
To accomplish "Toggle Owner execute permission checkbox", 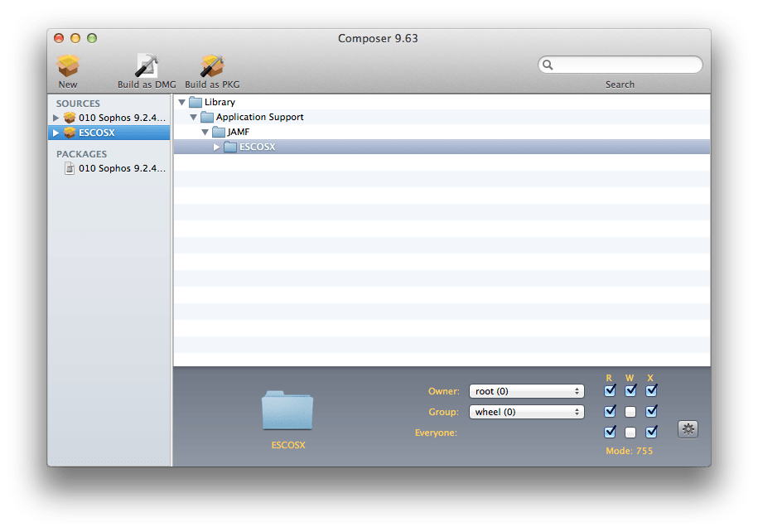I will point(651,390).
